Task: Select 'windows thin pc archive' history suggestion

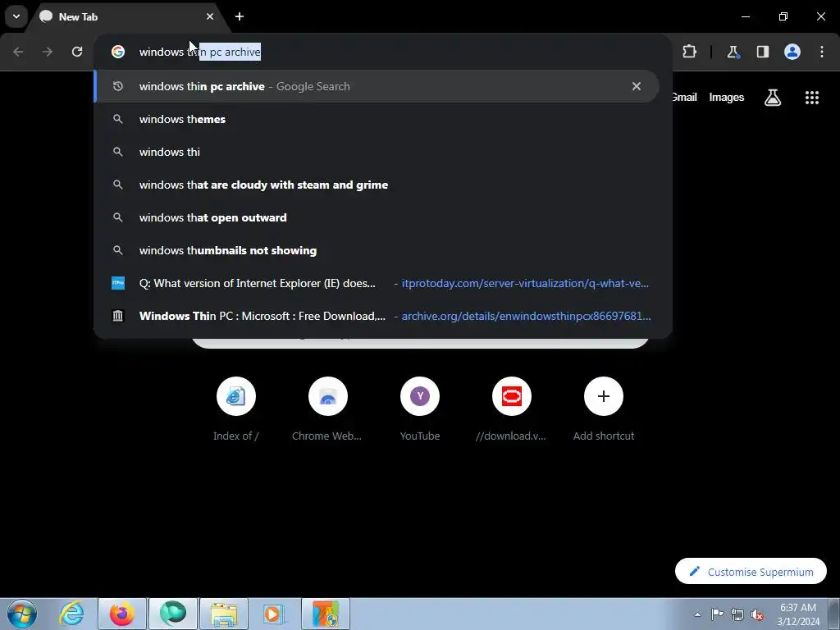Action: [x=377, y=86]
